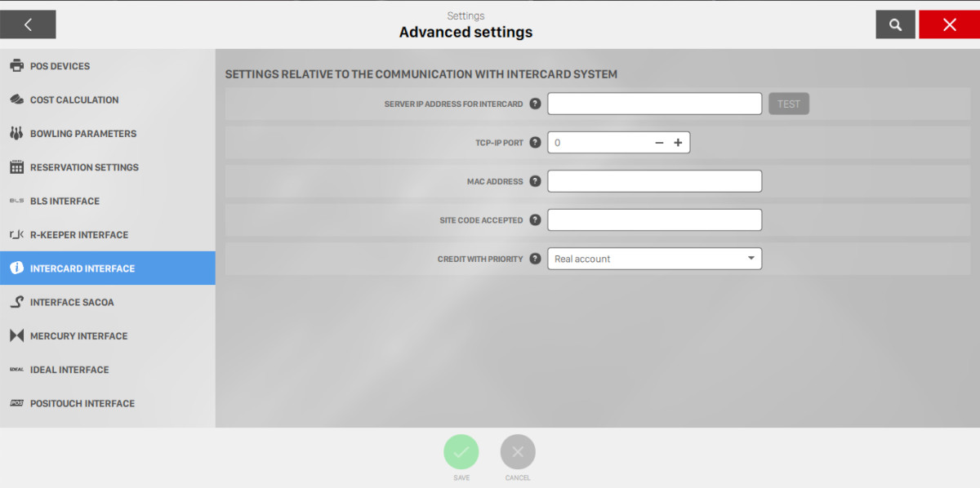Click help icon for Server IP Address
This screenshot has width=980, height=488.
pos(535,104)
